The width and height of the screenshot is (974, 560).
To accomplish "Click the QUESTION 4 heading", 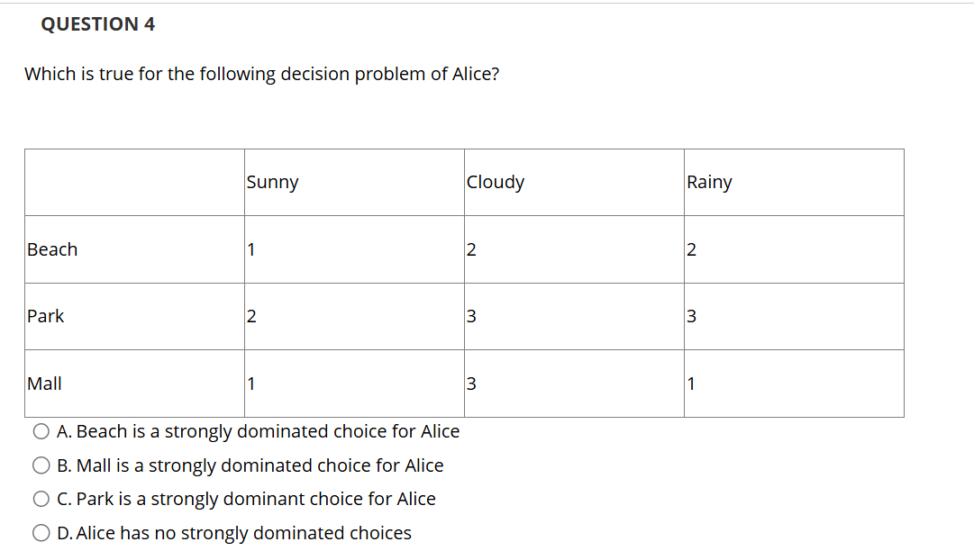I will (97, 24).
